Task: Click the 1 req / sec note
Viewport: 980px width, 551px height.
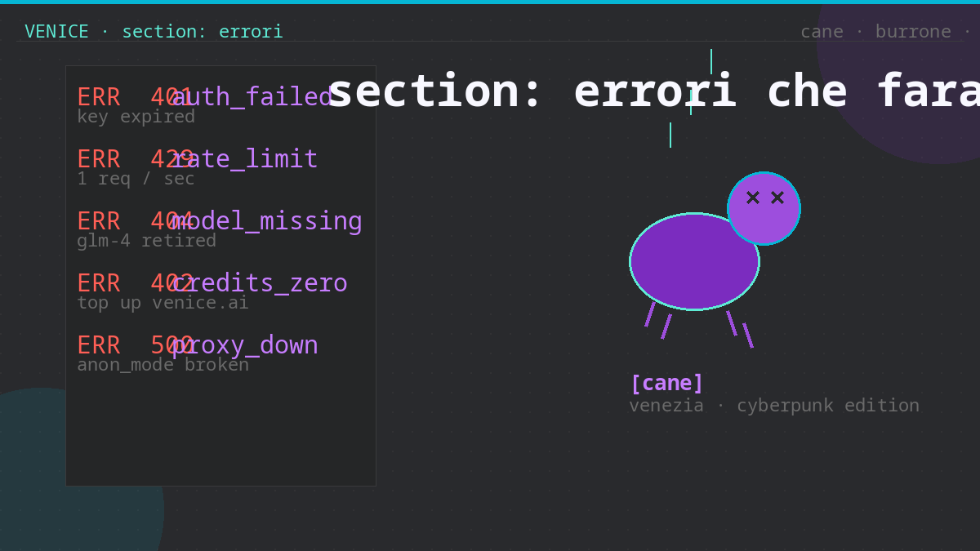Action: (136, 179)
